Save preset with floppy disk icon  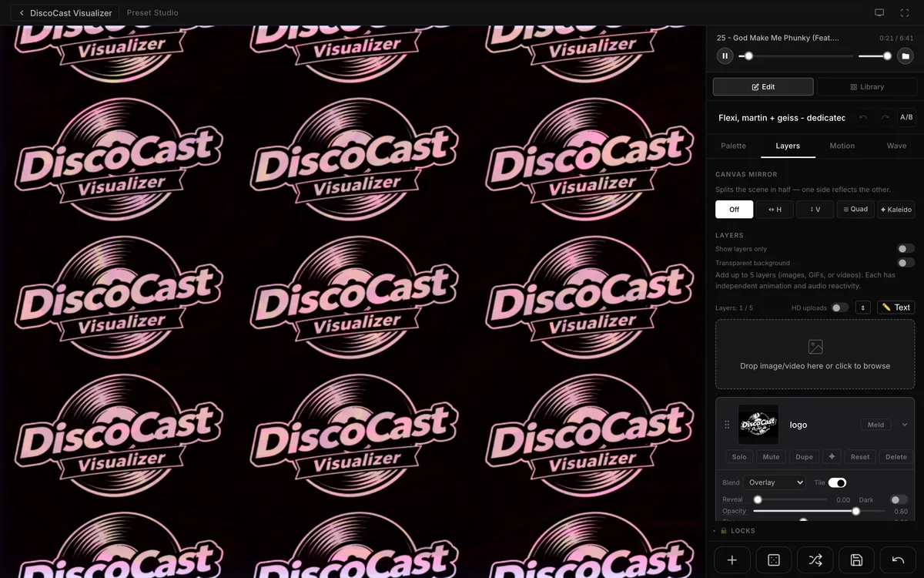[856, 560]
